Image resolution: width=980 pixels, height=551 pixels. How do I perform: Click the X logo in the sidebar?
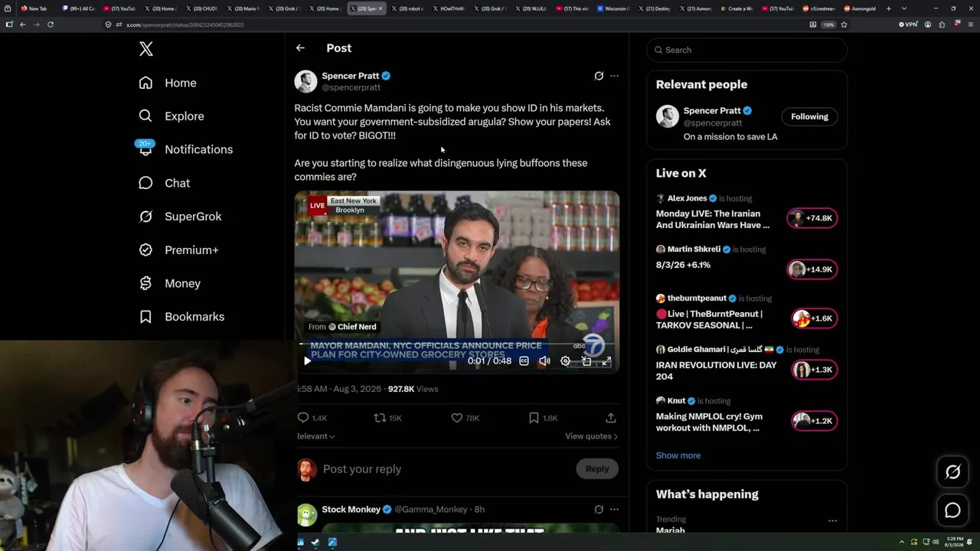(x=146, y=49)
